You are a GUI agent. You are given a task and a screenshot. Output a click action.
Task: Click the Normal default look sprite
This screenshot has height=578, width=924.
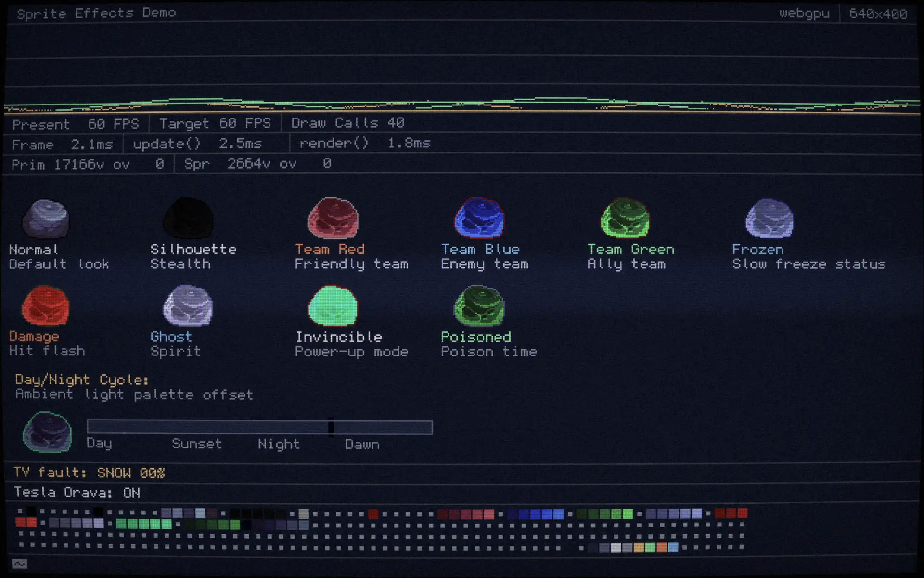(46, 219)
